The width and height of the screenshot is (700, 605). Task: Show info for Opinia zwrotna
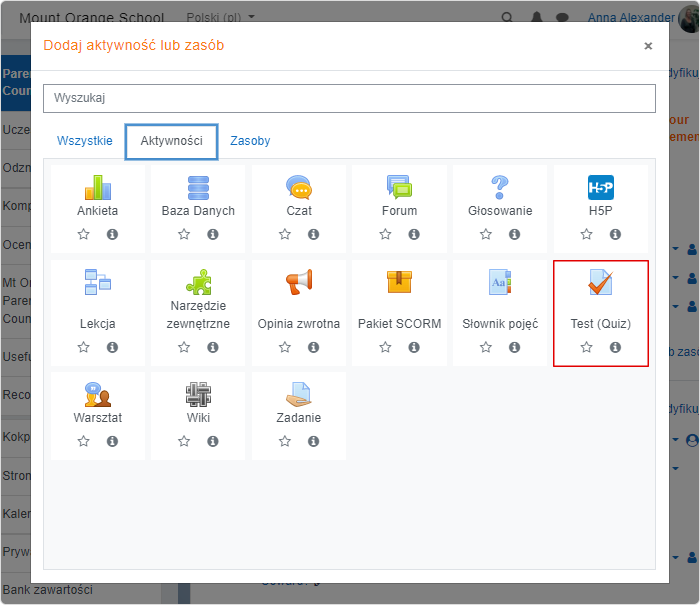coord(313,347)
